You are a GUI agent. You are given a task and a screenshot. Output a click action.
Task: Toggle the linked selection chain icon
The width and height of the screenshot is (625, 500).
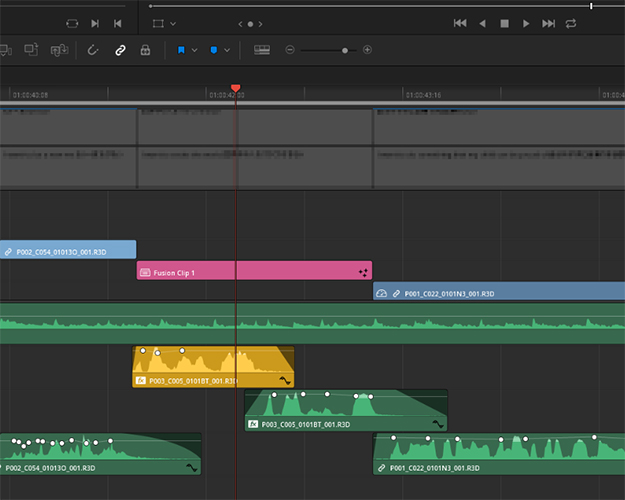(120, 49)
